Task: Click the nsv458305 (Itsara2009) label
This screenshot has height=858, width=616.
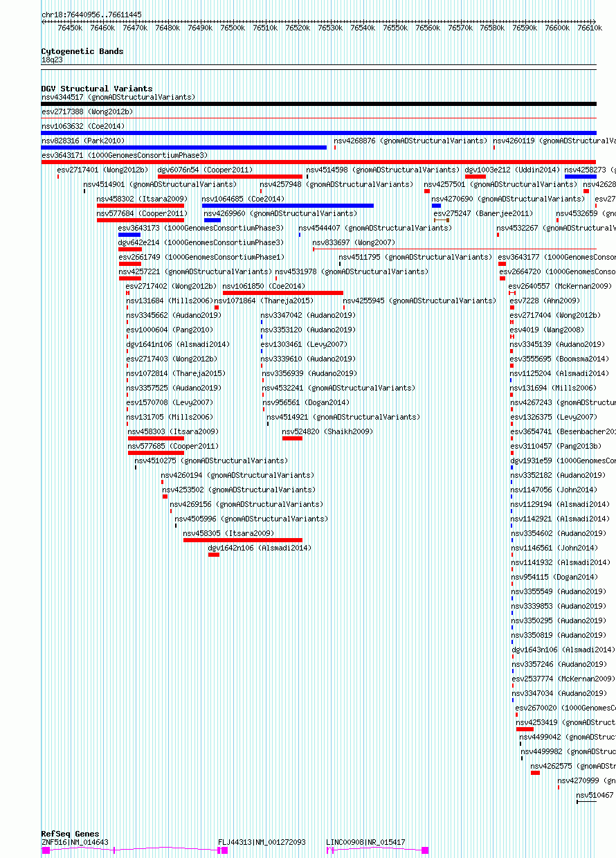Action: (x=228, y=533)
